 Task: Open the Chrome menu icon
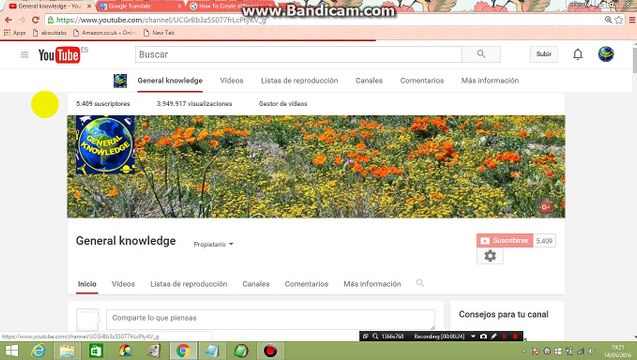click(x=632, y=20)
